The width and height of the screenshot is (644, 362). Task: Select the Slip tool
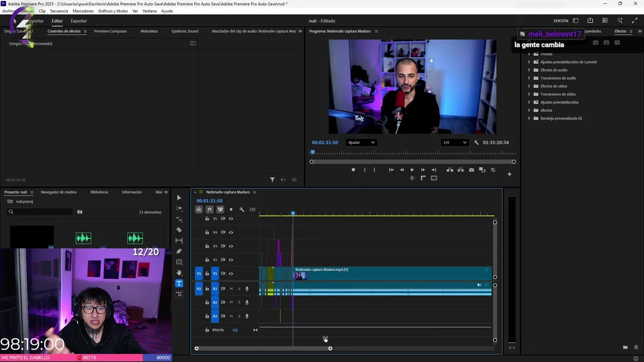pyautogui.click(x=179, y=240)
